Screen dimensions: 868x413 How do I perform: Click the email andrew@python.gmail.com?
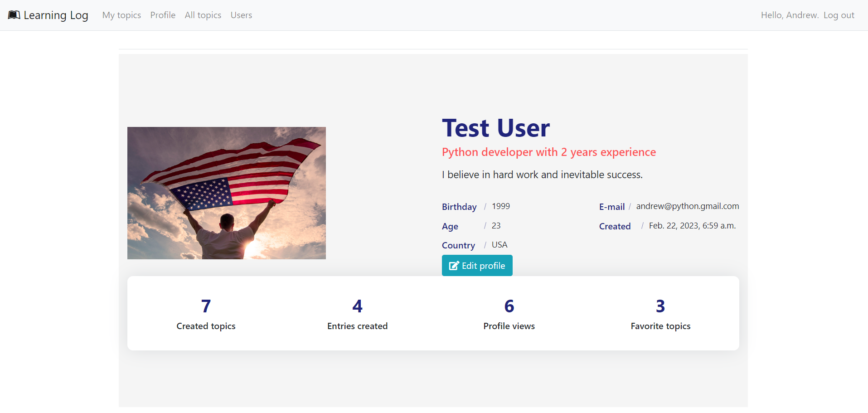point(687,206)
